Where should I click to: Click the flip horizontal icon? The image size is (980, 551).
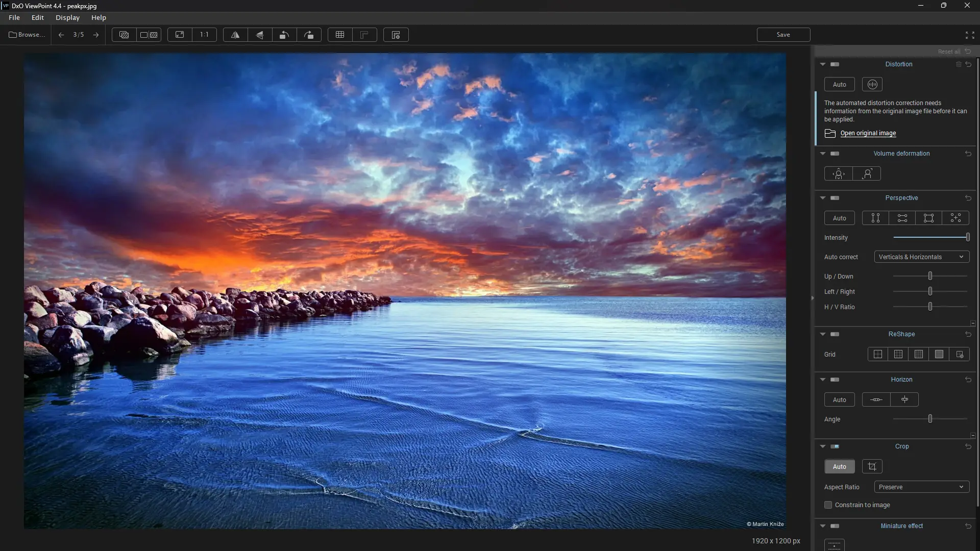coord(235,35)
